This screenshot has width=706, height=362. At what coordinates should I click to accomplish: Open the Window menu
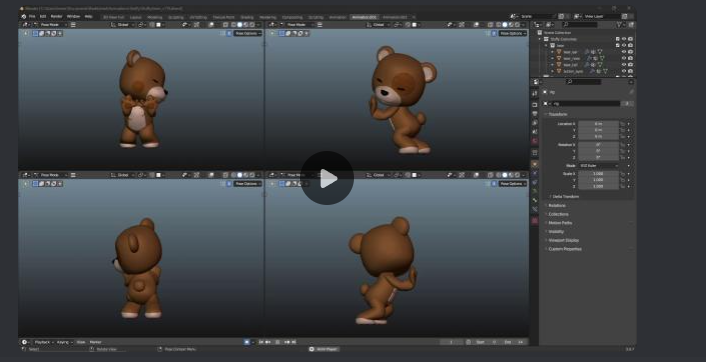click(73, 17)
